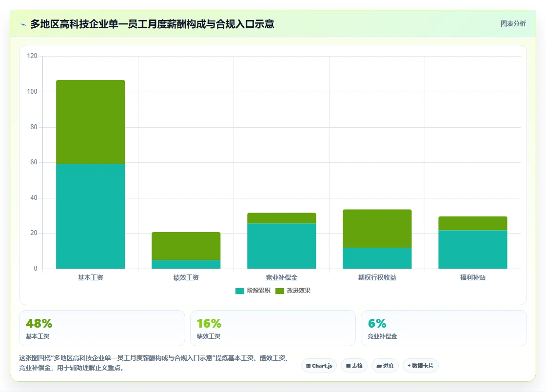Click the teal segment of the 福利补贴 bar
The height and width of the screenshot is (392, 546).
[473, 250]
